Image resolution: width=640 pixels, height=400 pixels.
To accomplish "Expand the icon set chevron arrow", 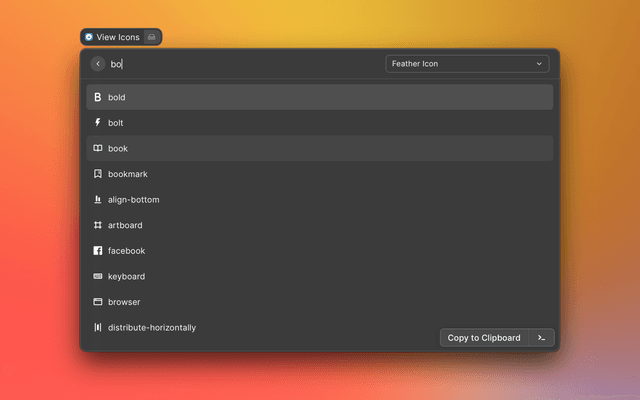I will pyautogui.click(x=539, y=64).
